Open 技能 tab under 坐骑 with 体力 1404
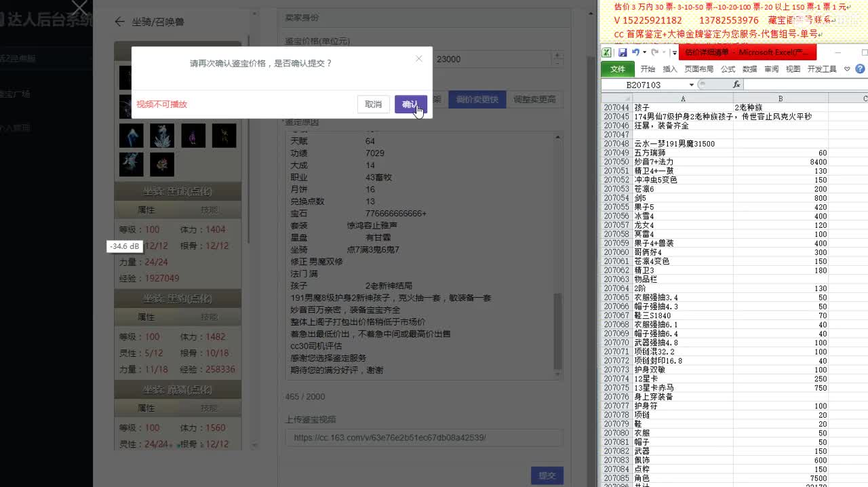The image size is (868, 487). (209, 210)
